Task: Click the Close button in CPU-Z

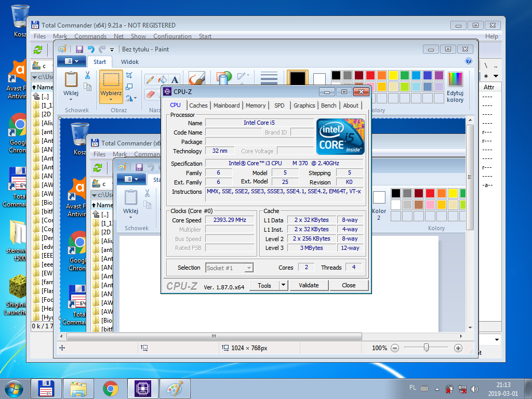Action: pyautogui.click(x=349, y=285)
